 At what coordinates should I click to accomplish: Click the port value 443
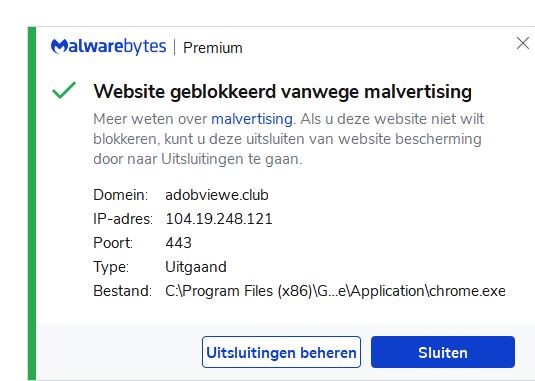pos(178,243)
